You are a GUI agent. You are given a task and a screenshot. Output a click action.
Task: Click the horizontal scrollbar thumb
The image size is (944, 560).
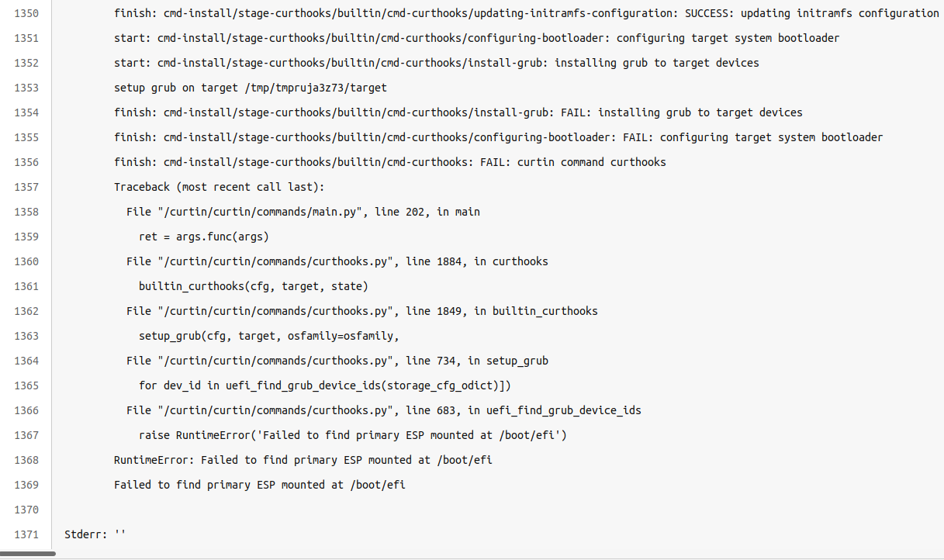tap(28, 554)
